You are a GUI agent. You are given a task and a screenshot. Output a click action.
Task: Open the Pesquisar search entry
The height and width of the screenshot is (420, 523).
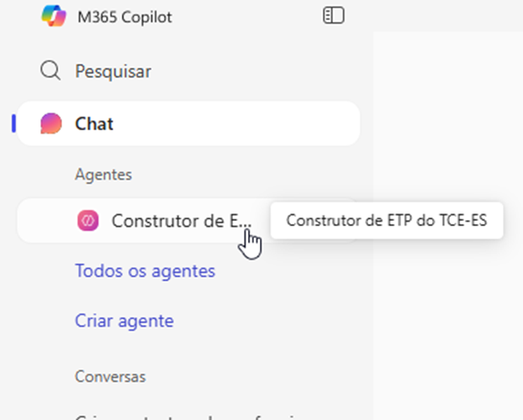coord(113,71)
